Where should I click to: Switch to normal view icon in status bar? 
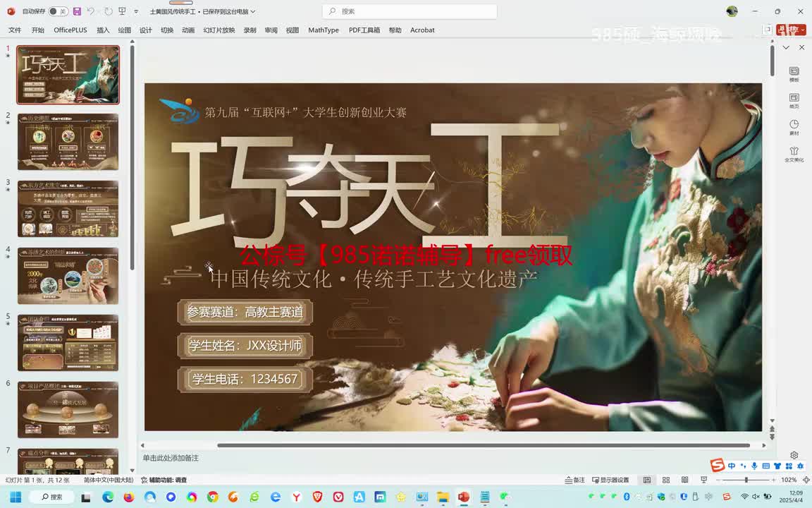click(x=647, y=480)
